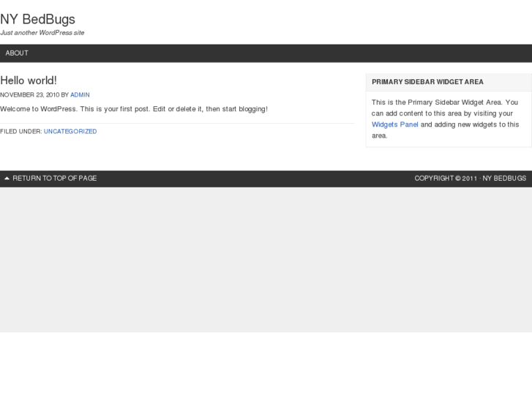Click the NY BEDBUGS footer link

[504, 179]
